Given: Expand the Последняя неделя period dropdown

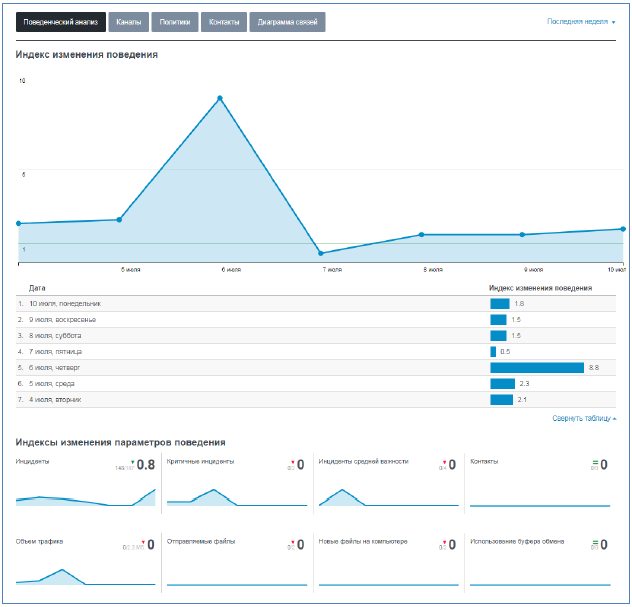Looking at the screenshot, I should [581, 22].
